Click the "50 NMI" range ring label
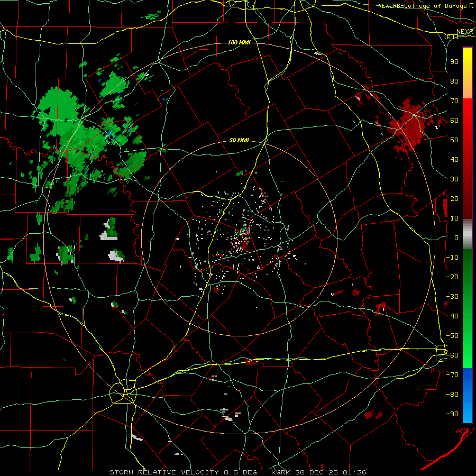 pos(239,140)
